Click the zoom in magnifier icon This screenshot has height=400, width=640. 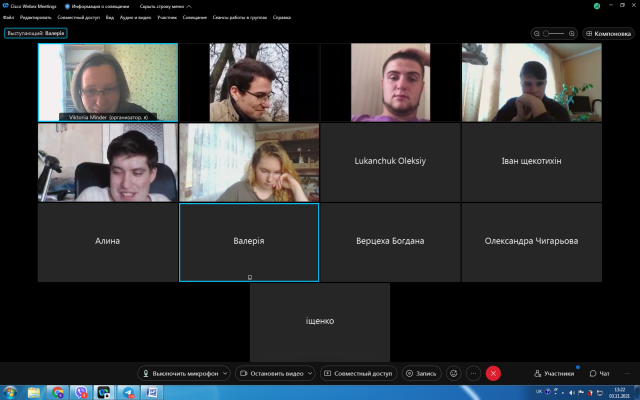tap(572, 33)
